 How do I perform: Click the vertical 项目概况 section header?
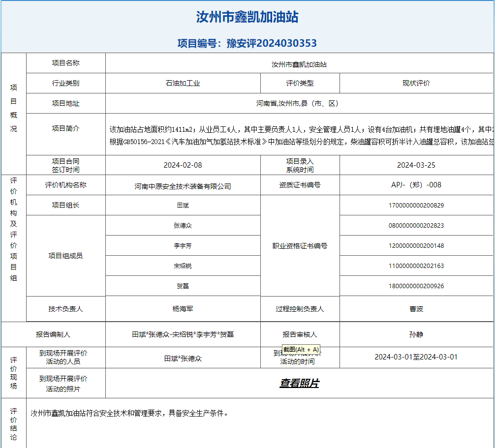(x=14, y=108)
